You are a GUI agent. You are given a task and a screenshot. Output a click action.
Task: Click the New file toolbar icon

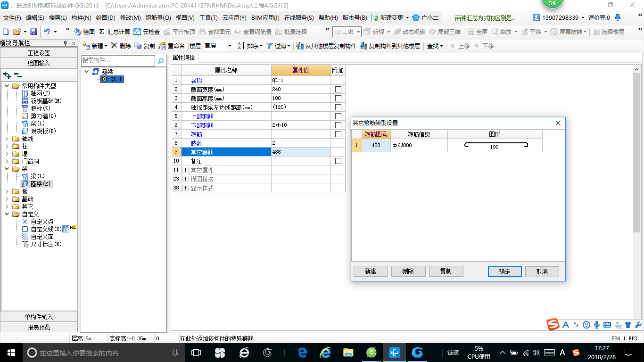coord(6,32)
